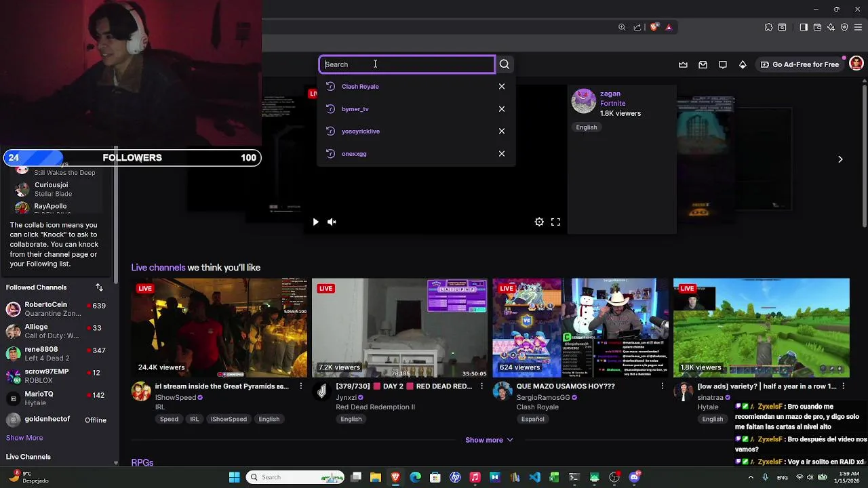Remove bymer_tv from search history
Viewport: 868px width, 488px height.
502,109
